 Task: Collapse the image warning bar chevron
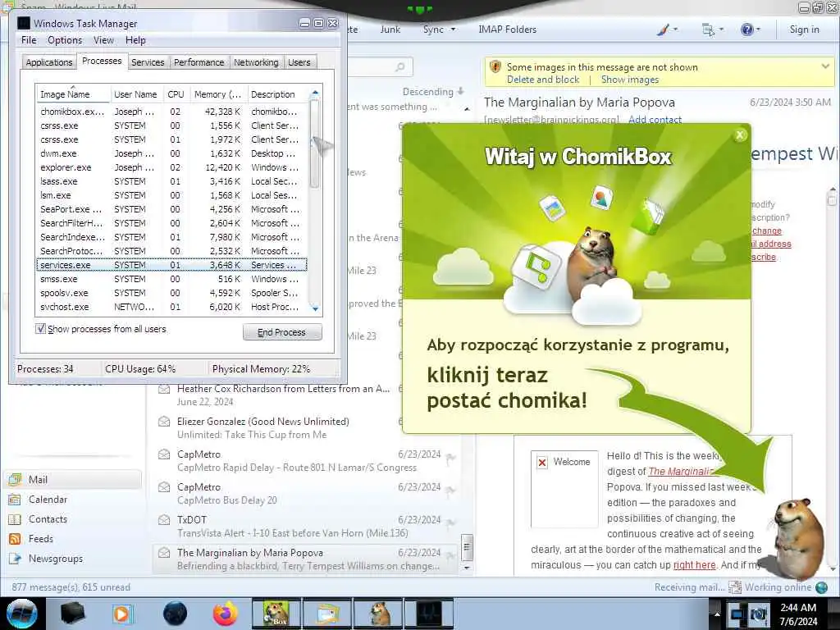click(x=825, y=66)
